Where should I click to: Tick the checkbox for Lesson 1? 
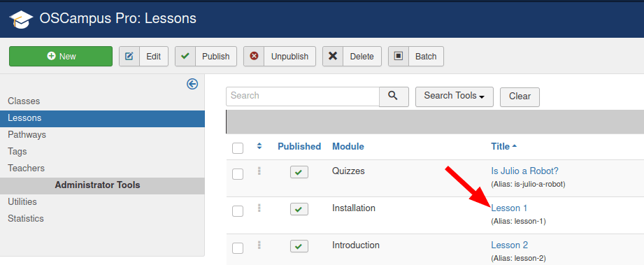(x=238, y=211)
